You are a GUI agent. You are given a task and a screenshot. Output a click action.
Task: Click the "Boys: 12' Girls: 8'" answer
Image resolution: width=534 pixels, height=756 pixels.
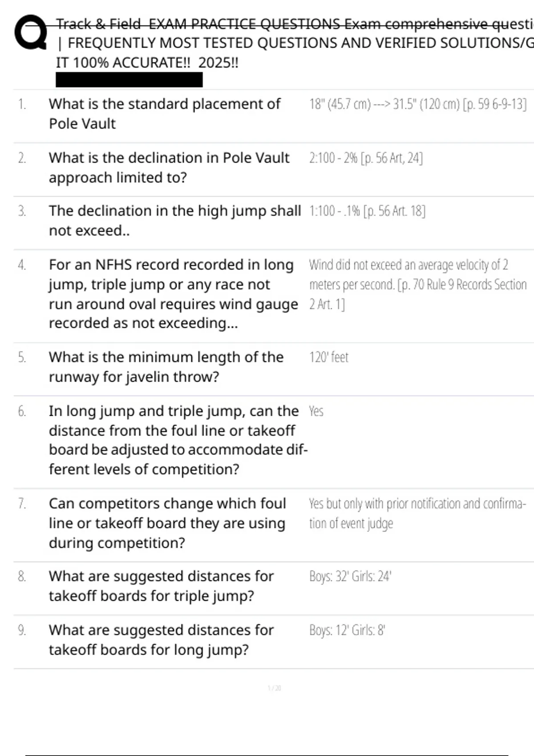pos(347,631)
